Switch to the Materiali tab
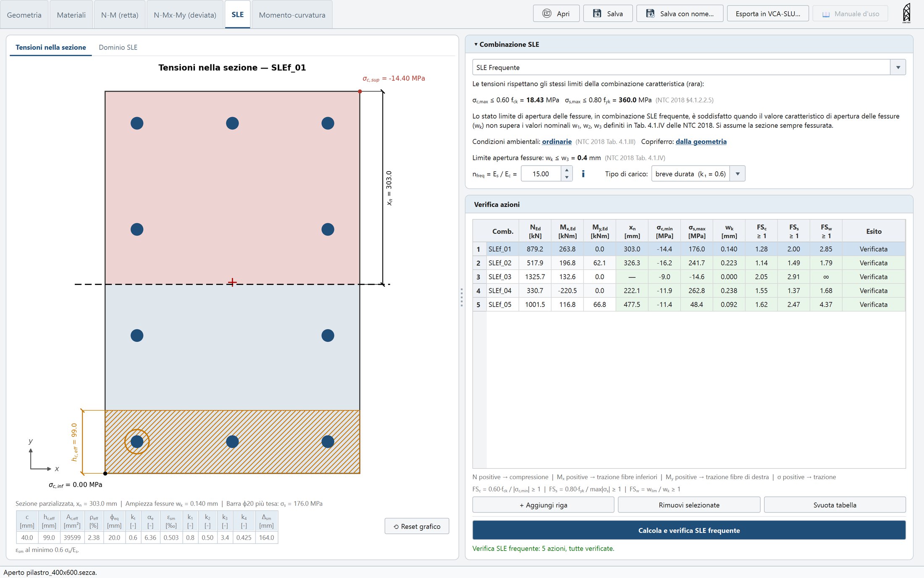The width and height of the screenshot is (924, 578). click(71, 15)
